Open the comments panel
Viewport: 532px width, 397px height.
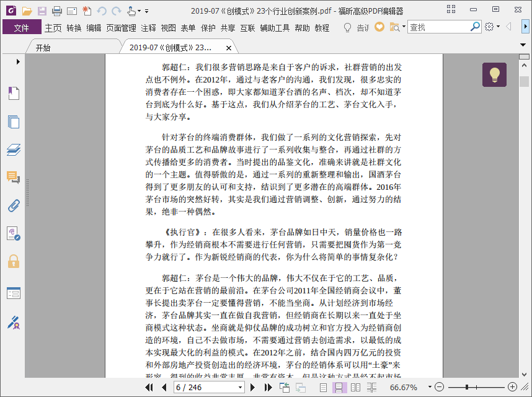coord(14,177)
